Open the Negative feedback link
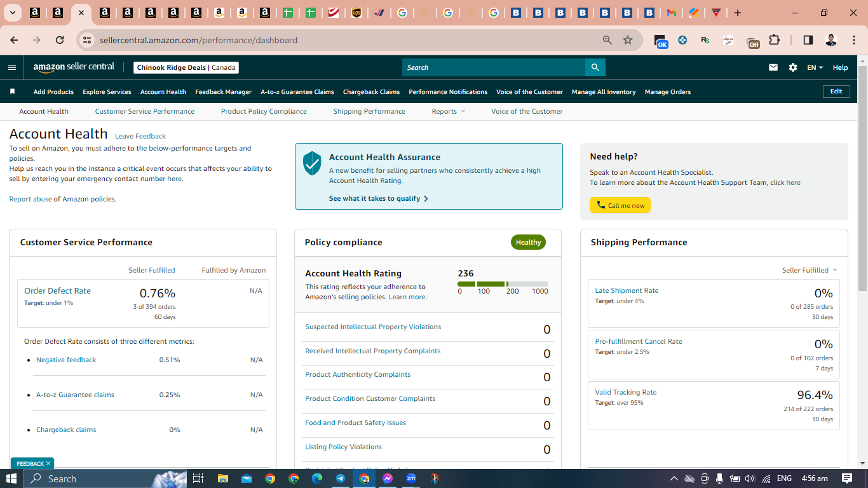 (x=66, y=360)
